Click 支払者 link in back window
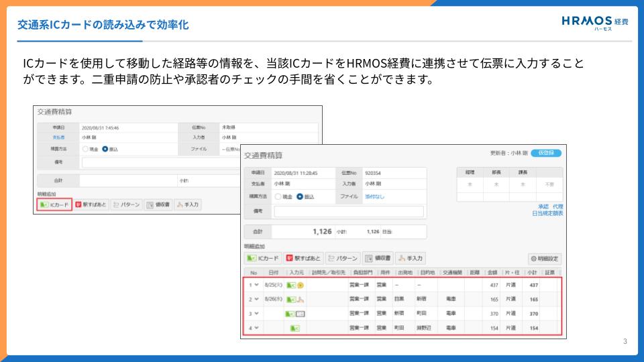Screen dimensions: 644x362 click(58, 137)
